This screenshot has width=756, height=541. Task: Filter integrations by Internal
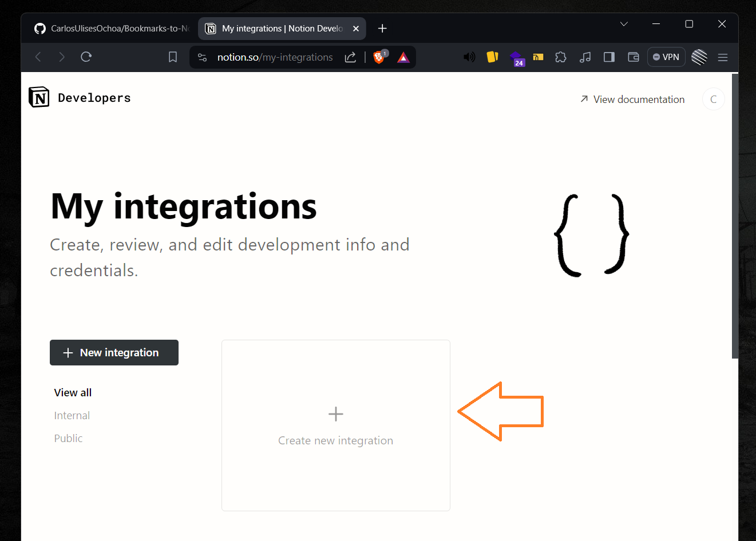(72, 416)
